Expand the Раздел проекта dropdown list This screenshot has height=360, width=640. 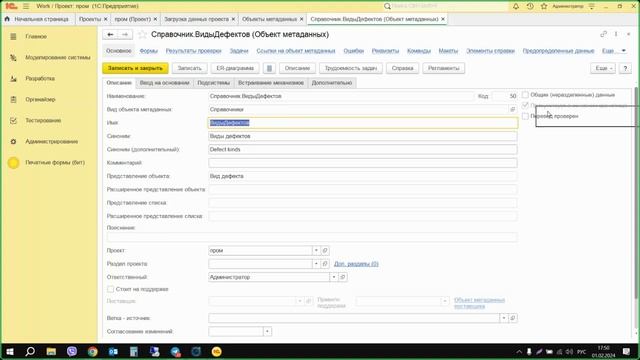click(316, 264)
